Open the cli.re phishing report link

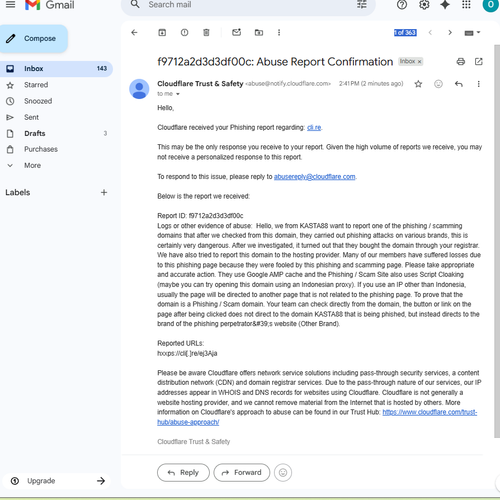(314, 127)
